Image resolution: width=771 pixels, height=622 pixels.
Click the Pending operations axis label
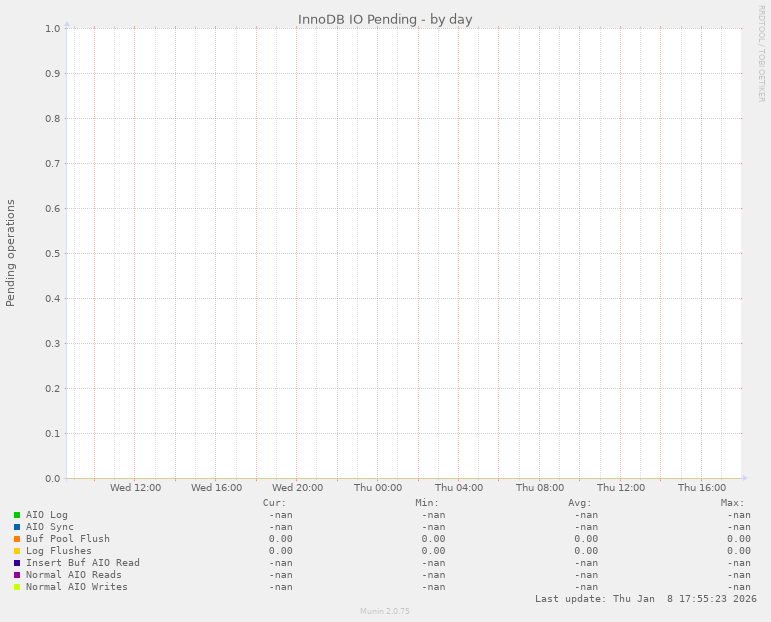[x=10, y=253]
